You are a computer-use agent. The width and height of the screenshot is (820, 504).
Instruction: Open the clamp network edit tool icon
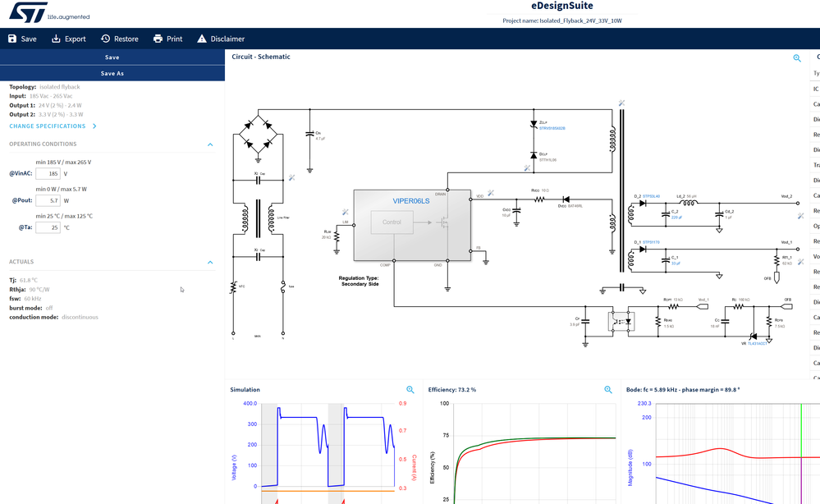coord(527,167)
